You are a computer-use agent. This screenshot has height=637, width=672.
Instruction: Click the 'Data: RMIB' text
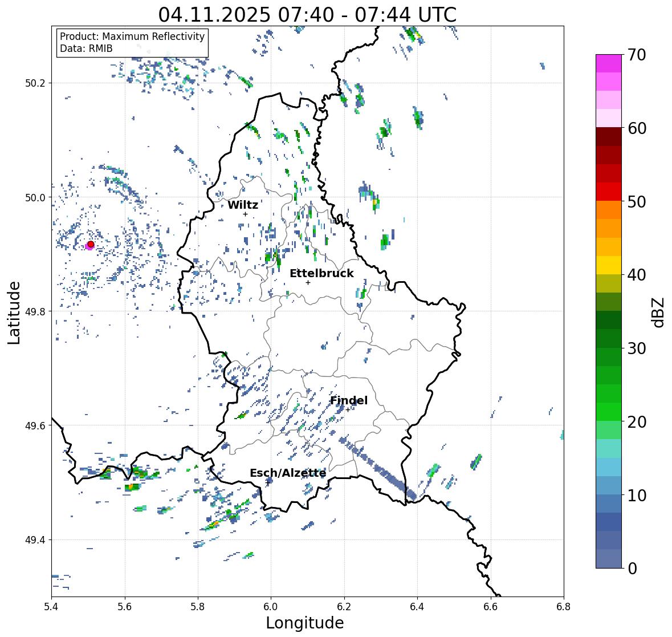coord(86,48)
